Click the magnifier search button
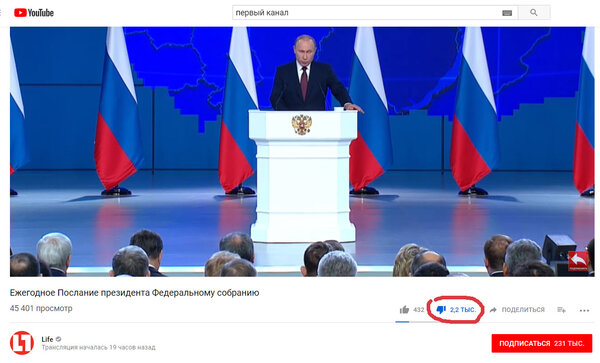This screenshot has height=363, width=600. [x=534, y=13]
